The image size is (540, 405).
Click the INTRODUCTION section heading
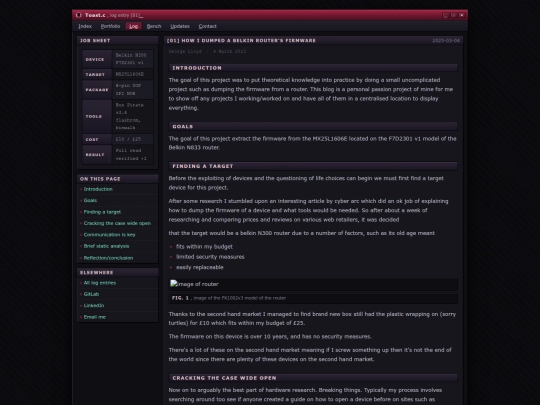tap(313, 68)
